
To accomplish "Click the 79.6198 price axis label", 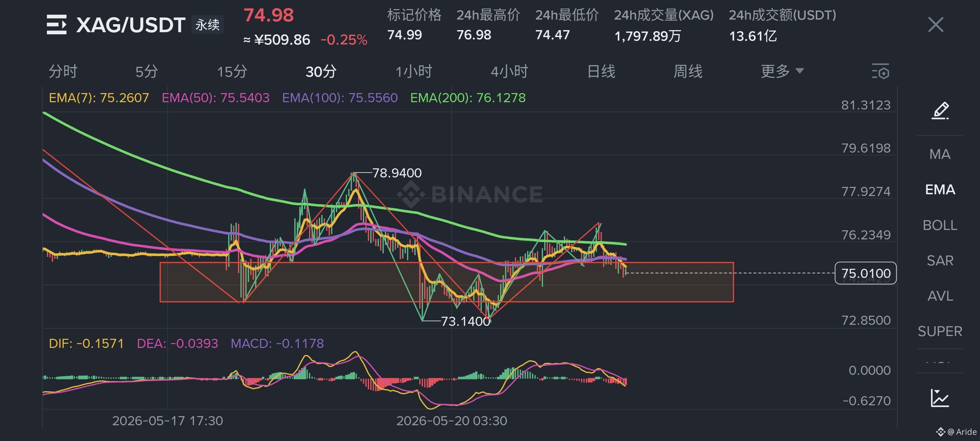I will [x=866, y=148].
